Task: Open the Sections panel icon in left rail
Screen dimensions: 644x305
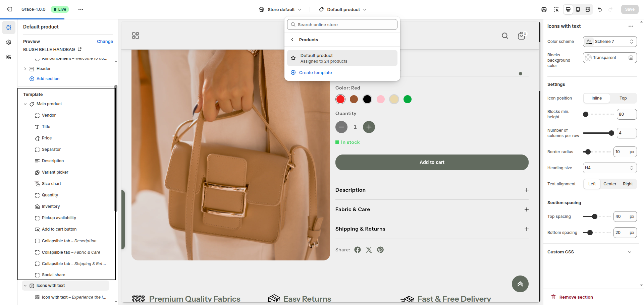Action: (9, 27)
